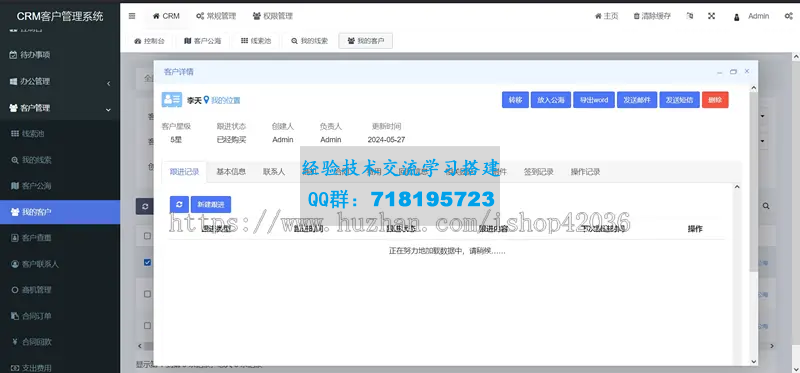
Task: Check the table header select-all checkbox
Action: [147, 236]
